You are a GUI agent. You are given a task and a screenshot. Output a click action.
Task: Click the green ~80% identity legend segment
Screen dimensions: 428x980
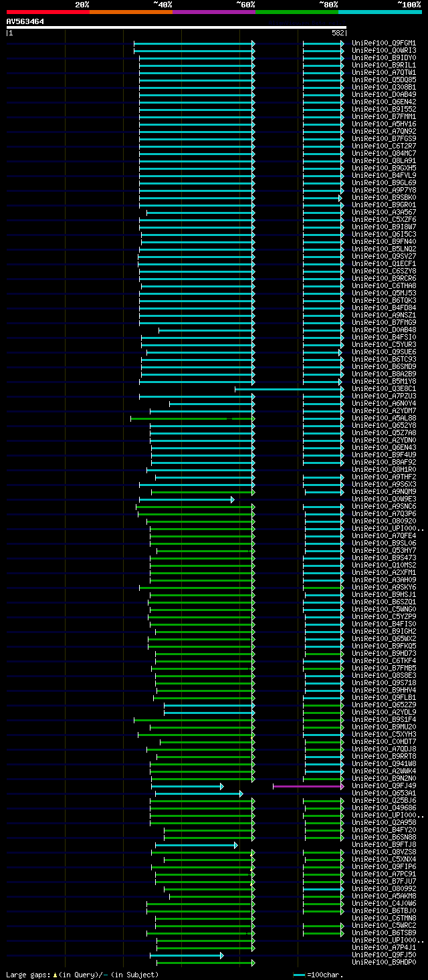tap(297, 12)
